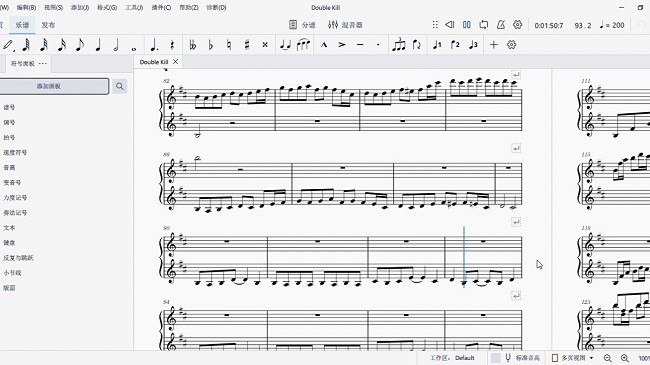The width and height of the screenshot is (650, 365).
Task: Click measure position 93.2 field
Action: tap(583, 25)
